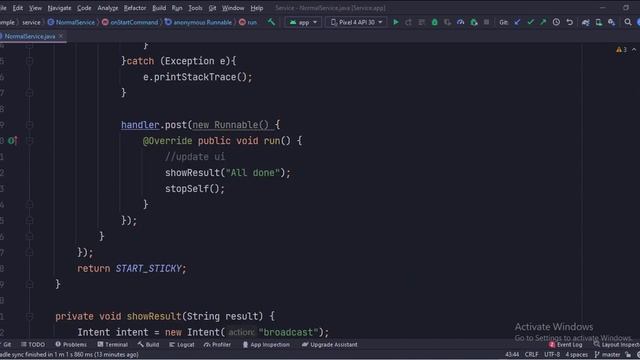Open Git history clock icon
Viewport: 640px width, 360px height.
[x=556, y=22]
